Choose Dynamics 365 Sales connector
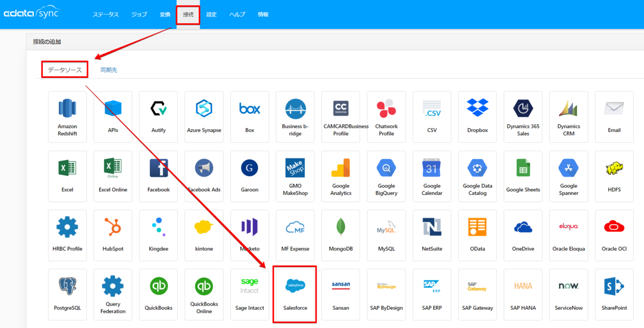This screenshot has height=328, width=644. tap(524, 117)
